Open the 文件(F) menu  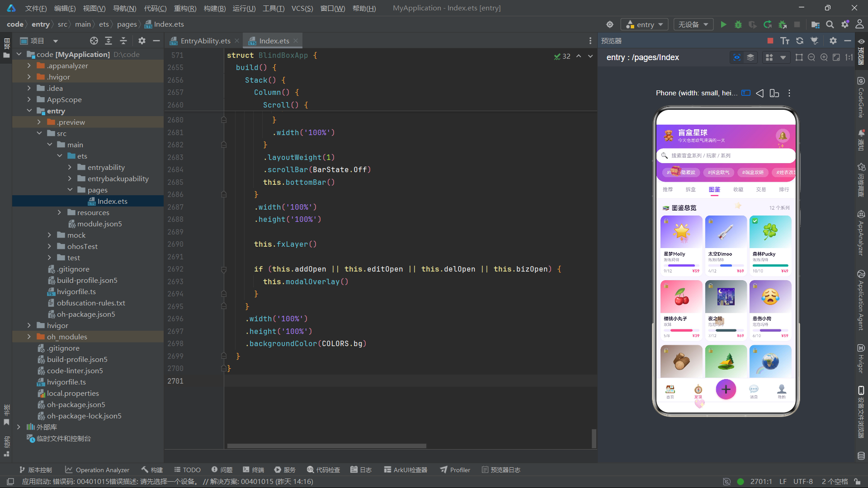(x=36, y=8)
